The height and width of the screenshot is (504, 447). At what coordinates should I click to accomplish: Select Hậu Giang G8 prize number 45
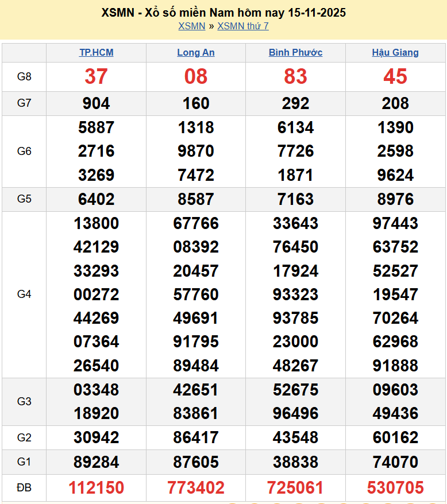pyautogui.click(x=395, y=76)
